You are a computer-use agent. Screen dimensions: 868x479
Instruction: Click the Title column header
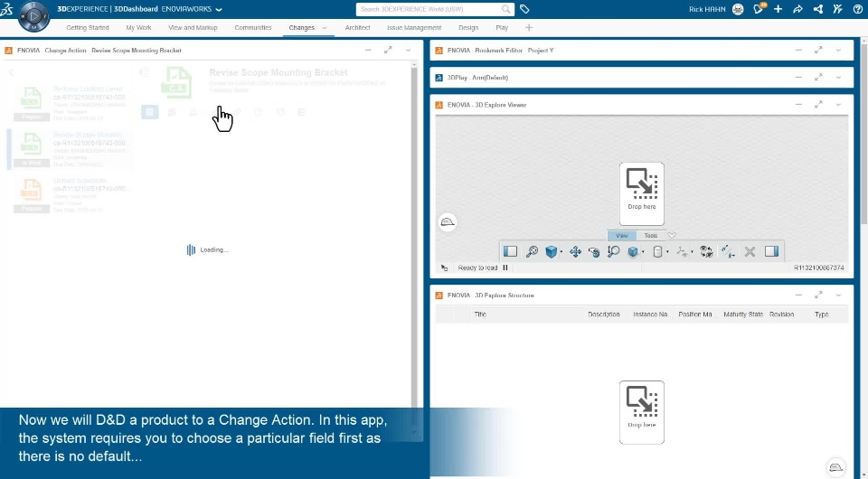[x=480, y=315]
